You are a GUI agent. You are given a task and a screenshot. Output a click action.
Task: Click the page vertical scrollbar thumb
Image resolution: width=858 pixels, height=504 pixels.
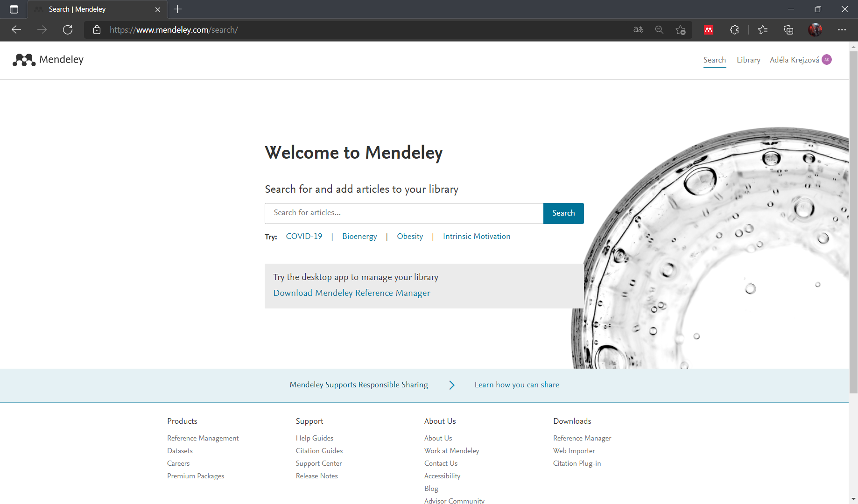(x=853, y=222)
